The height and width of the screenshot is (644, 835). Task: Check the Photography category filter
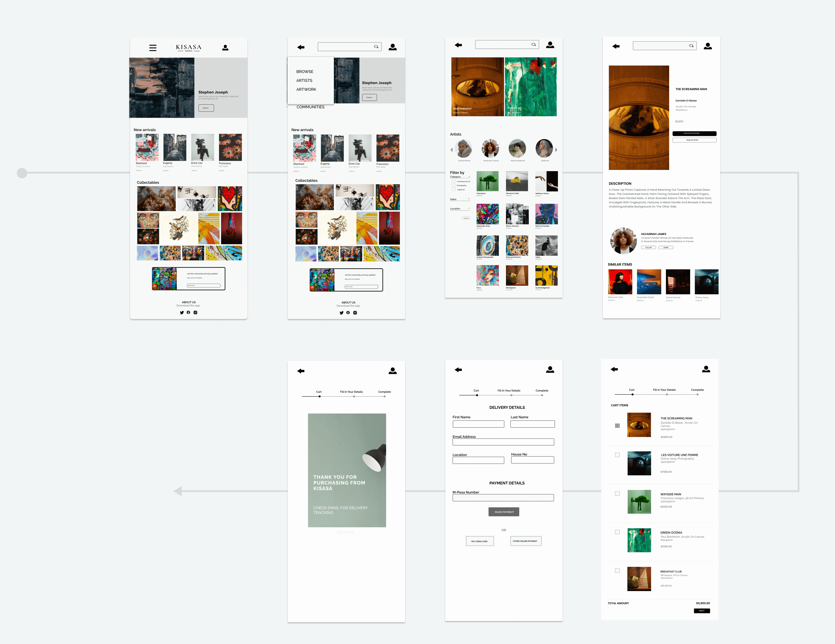pos(454,185)
